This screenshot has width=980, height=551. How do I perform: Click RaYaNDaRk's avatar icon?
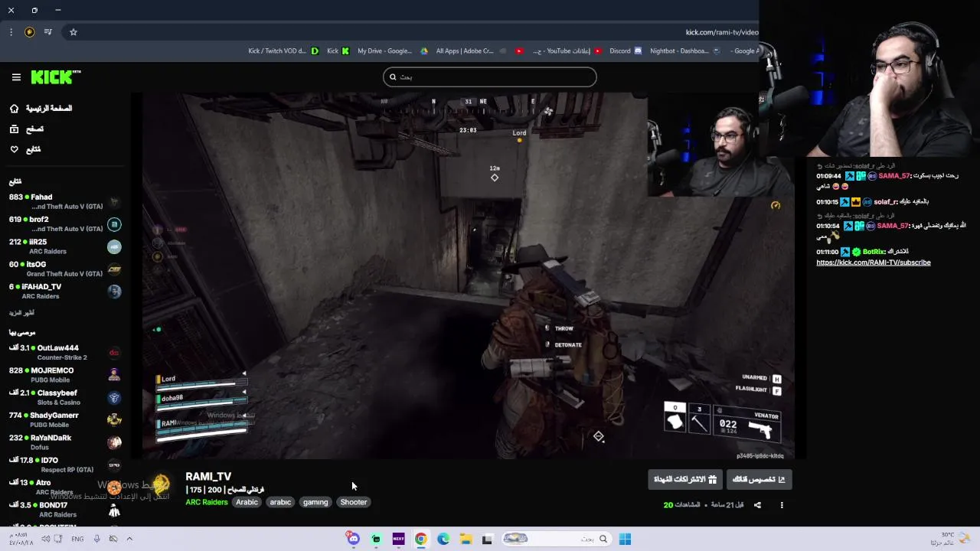[x=114, y=442]
